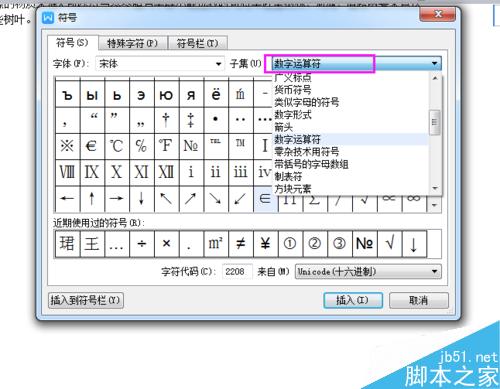
Task: Select Roman numeral Ⅻ symbol
Action: (167, 172)
